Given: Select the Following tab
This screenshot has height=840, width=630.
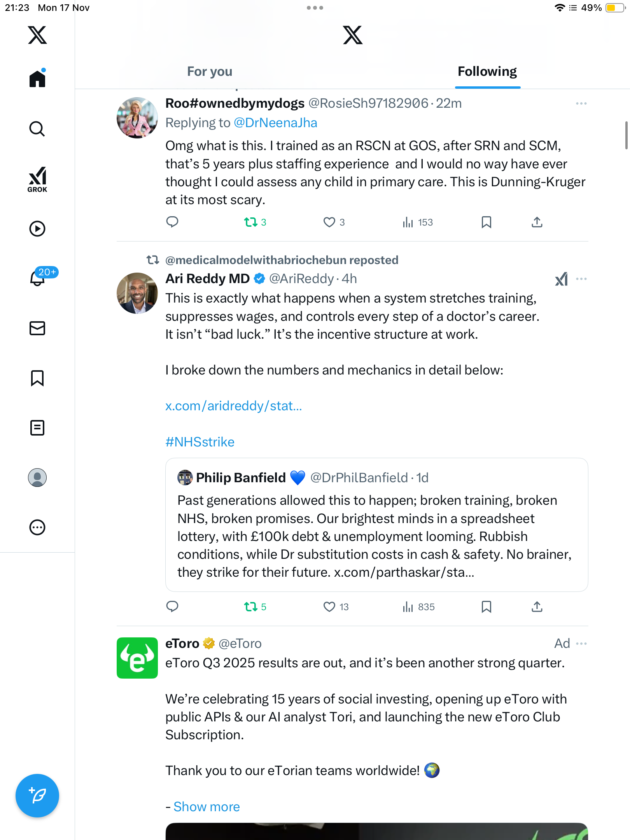Looking at the screenshot, I should pyautogui.click(x=487, y=72).
